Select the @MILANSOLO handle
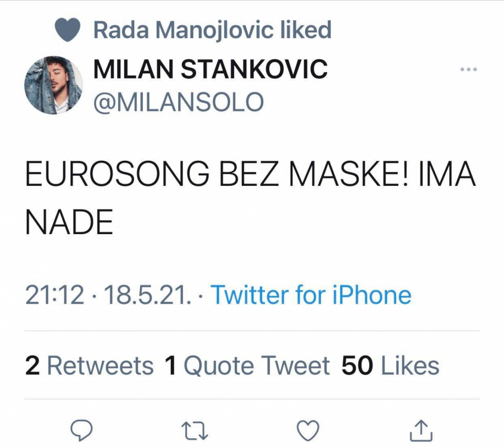This screenshot has width=504, height=448. [x=176, y=101]
